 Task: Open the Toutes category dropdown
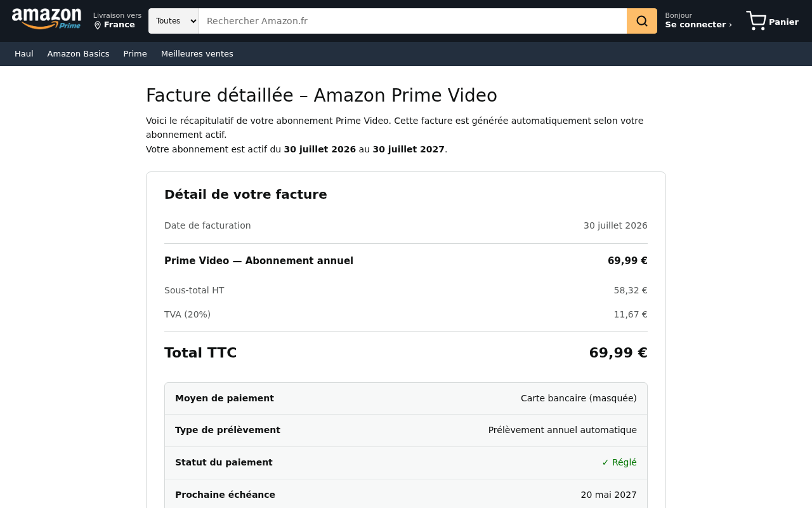click(174, 21)
